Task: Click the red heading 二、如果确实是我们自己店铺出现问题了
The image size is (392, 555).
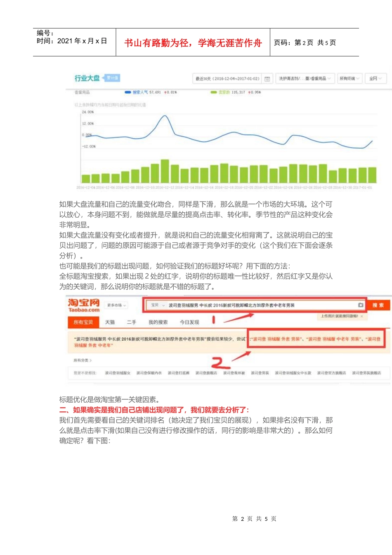Action: [154, 410]
